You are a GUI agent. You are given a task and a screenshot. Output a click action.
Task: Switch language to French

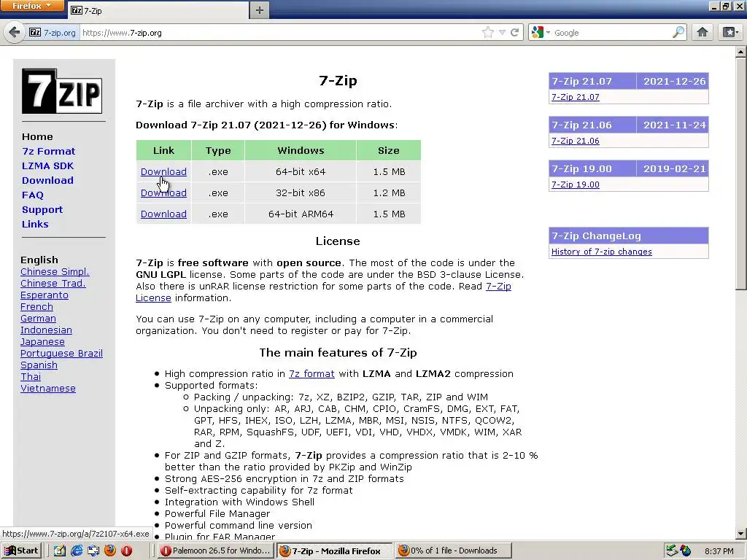36,307
